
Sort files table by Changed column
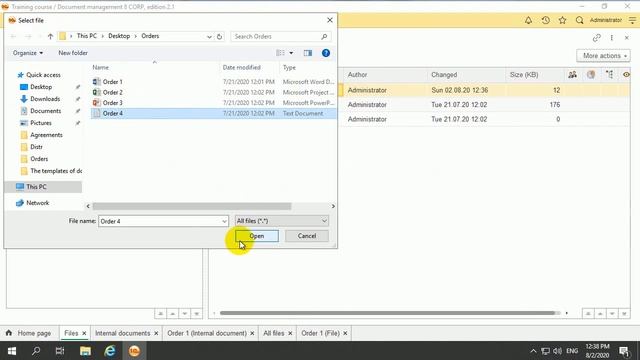point(444,75)
